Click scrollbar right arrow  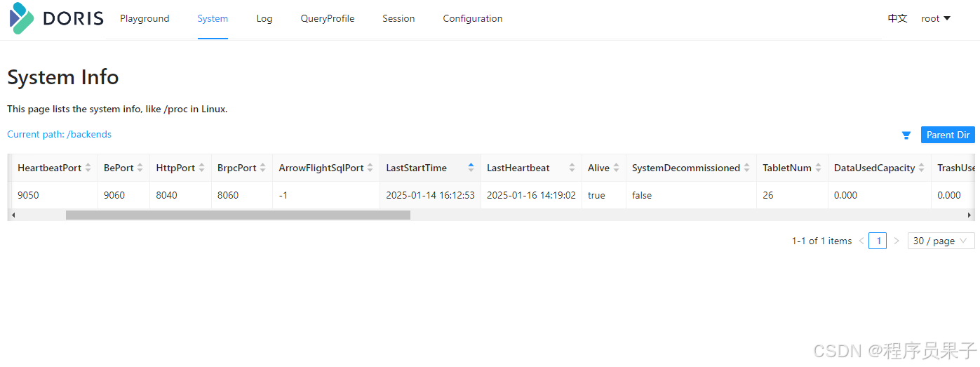coord(969,215)
